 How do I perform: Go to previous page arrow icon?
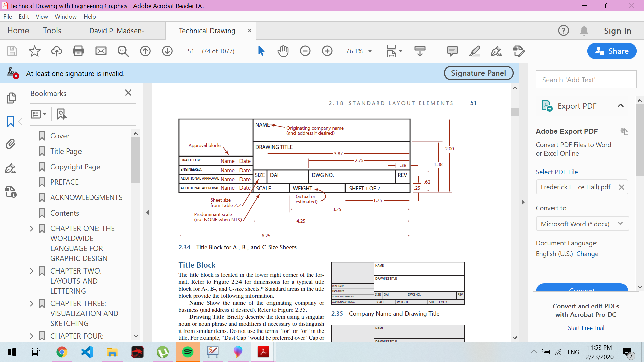145,51
